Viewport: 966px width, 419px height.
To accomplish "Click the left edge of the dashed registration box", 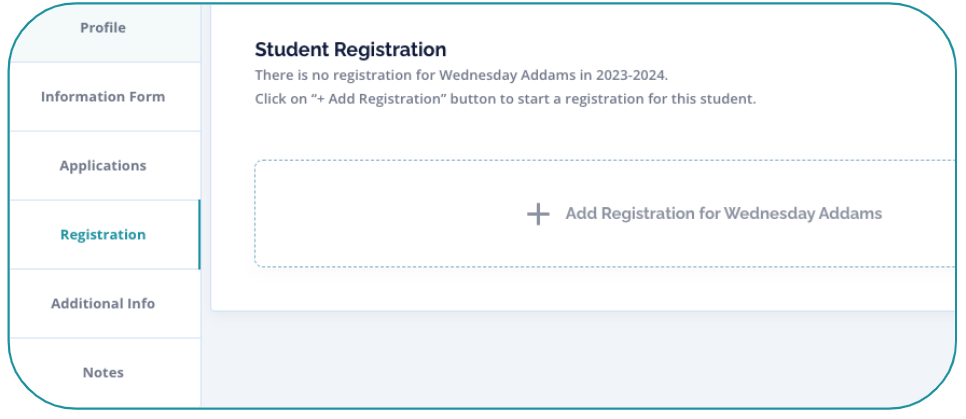I will (x=256, y=214).
